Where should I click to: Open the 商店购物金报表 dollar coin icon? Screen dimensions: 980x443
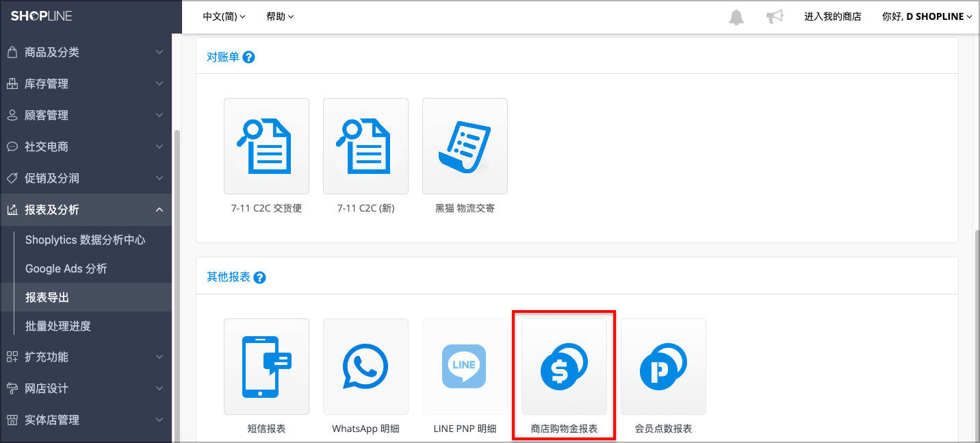[564, 366]
